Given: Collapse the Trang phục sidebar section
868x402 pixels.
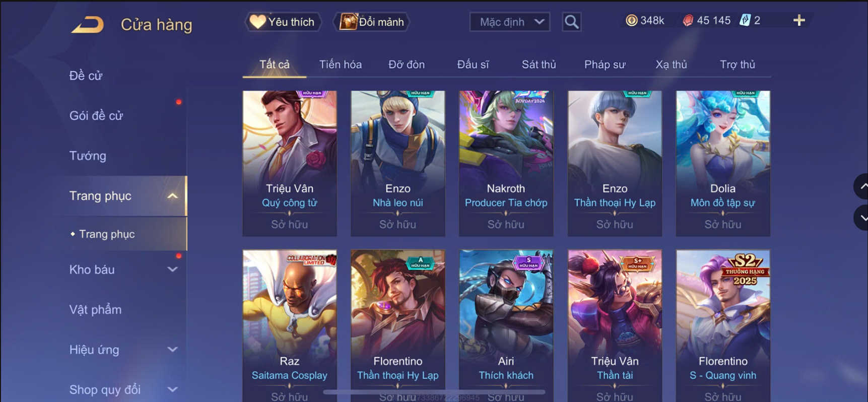Looking at the screenshot, I should pos(172,196).
